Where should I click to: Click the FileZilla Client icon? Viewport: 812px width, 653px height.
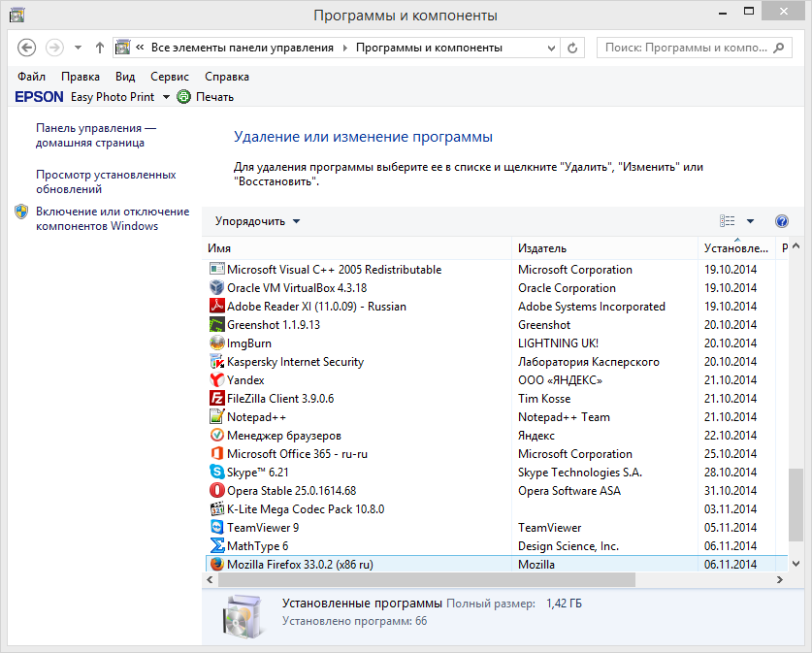(x=217, y=399)
